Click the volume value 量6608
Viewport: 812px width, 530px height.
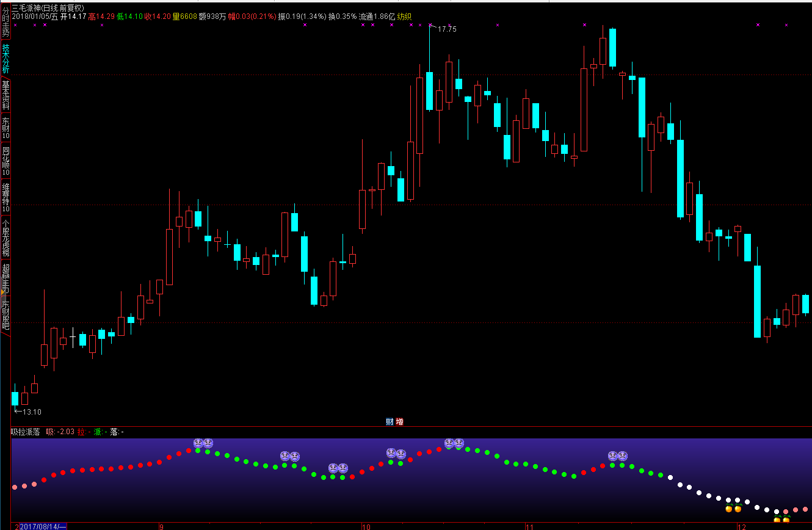tap(184, 16)
